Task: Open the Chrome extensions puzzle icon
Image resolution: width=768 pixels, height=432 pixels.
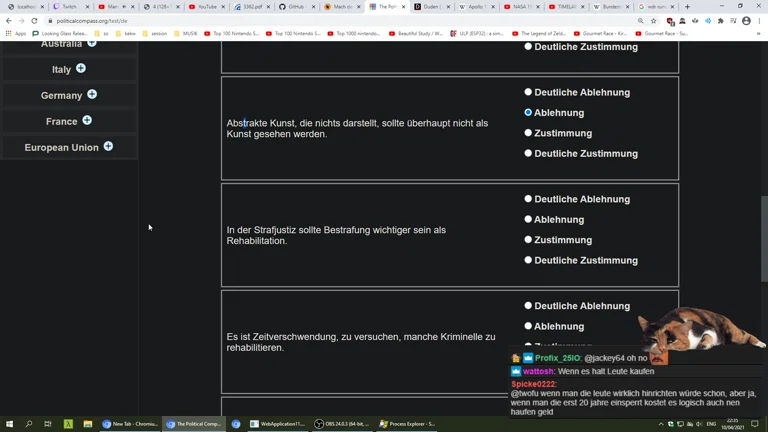Action: [x=720, y=20]
